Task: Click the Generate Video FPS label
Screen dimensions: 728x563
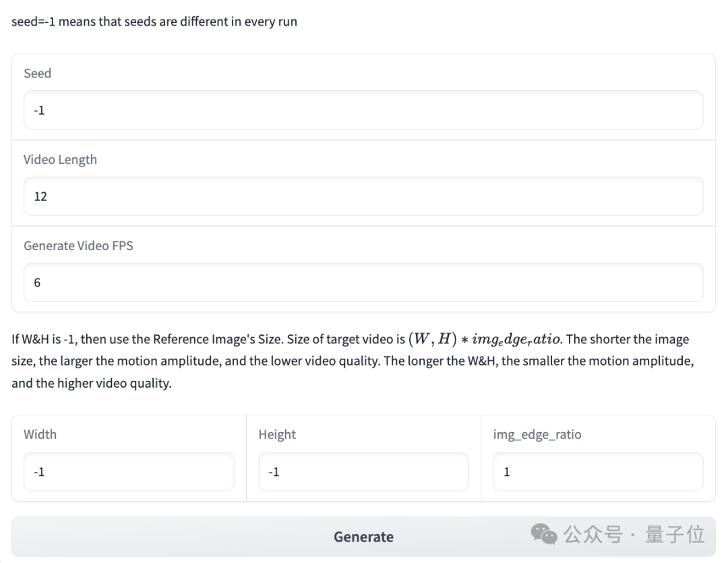Action: 78,245
